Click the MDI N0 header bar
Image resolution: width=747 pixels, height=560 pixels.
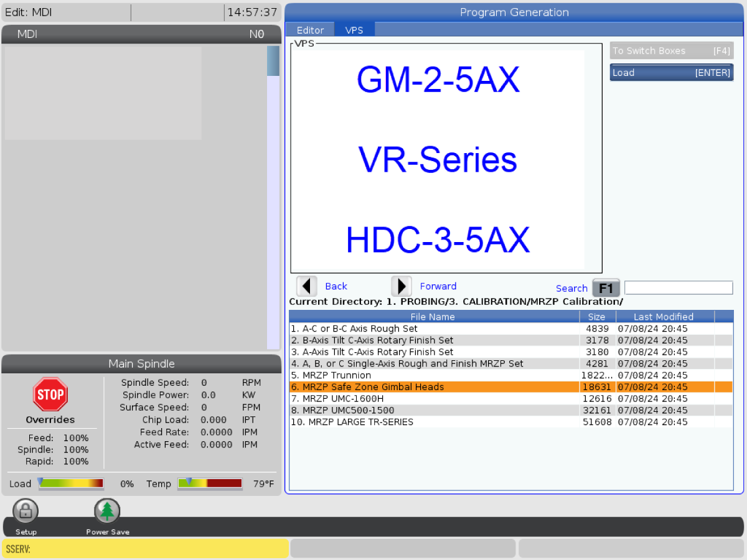(141, 34)
